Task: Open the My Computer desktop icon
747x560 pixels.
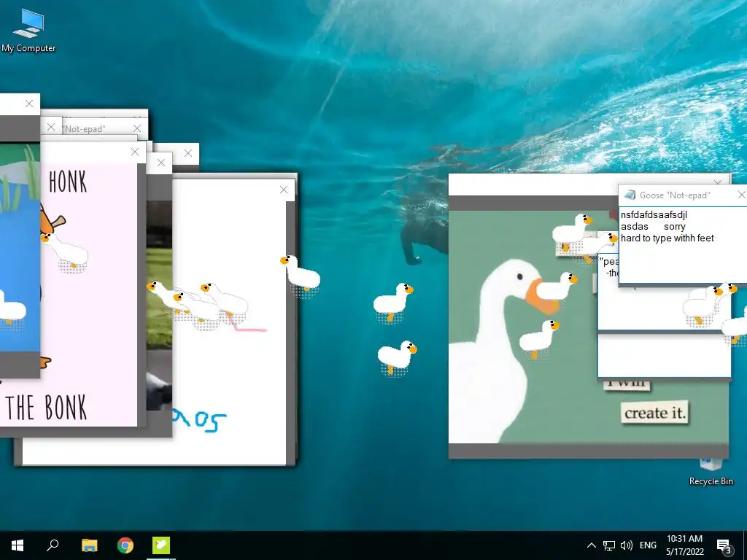Action: point(28,31)
